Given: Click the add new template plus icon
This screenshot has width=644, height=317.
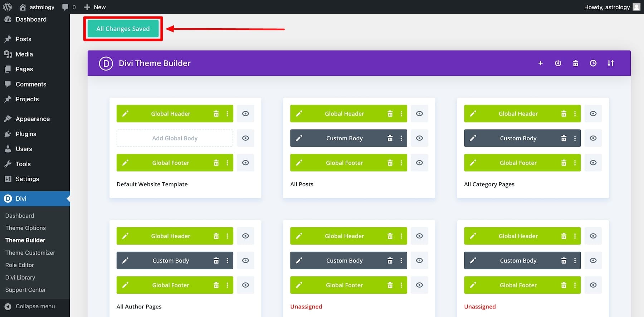Looking at the screenshot, I should [x=540, y=63].
